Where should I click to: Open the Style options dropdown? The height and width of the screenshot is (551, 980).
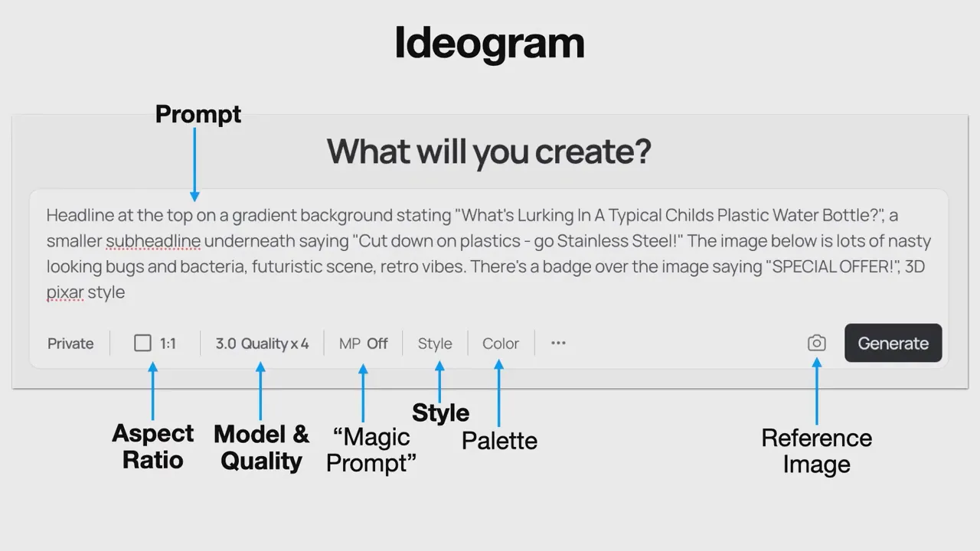click(435, 344)
